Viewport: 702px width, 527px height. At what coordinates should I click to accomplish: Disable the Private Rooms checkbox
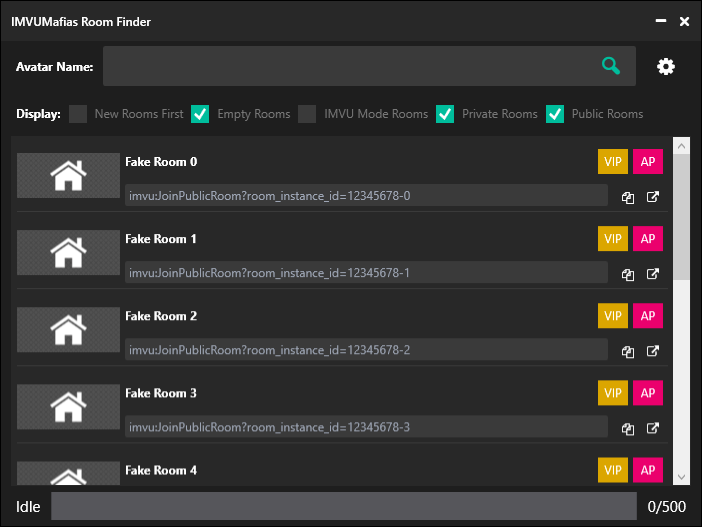pyautogui.click(x=445, y=114)
